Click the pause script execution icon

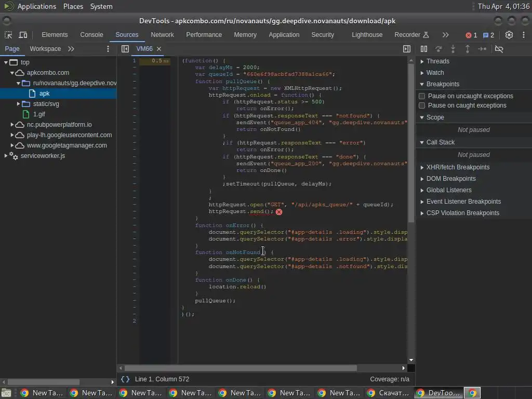[x=424, y=49]
